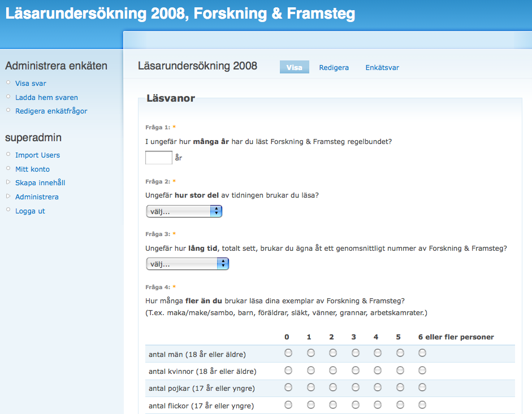This screenshot has width=532, height=414.
Task: Open the Enkätsvar tab
Action: click(x=382, y=67)
